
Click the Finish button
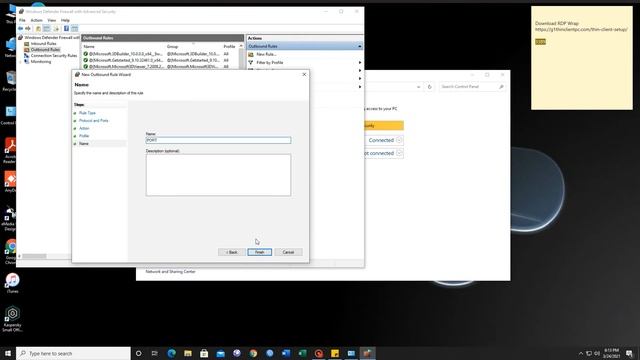click(x=260, y=252)
